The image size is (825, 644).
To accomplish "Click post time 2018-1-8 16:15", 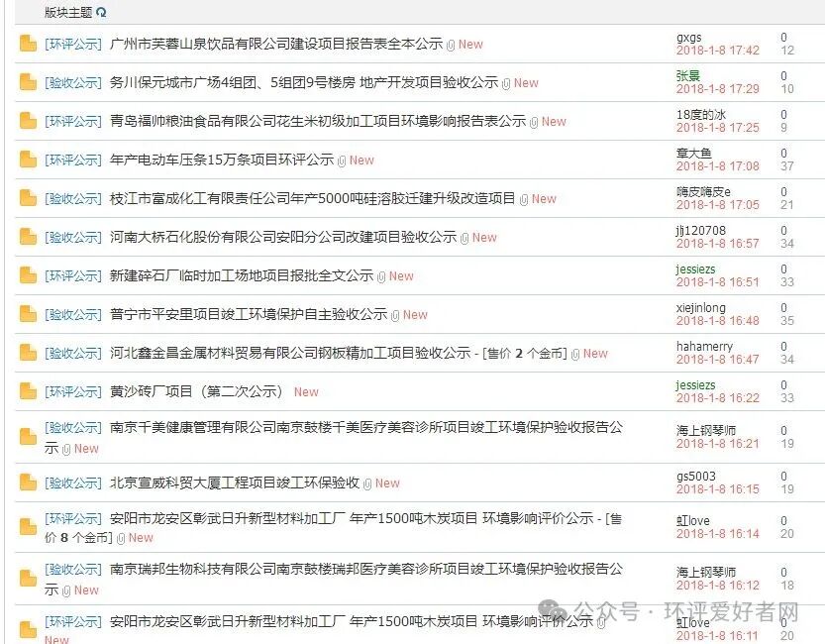I will pos(718,489).
